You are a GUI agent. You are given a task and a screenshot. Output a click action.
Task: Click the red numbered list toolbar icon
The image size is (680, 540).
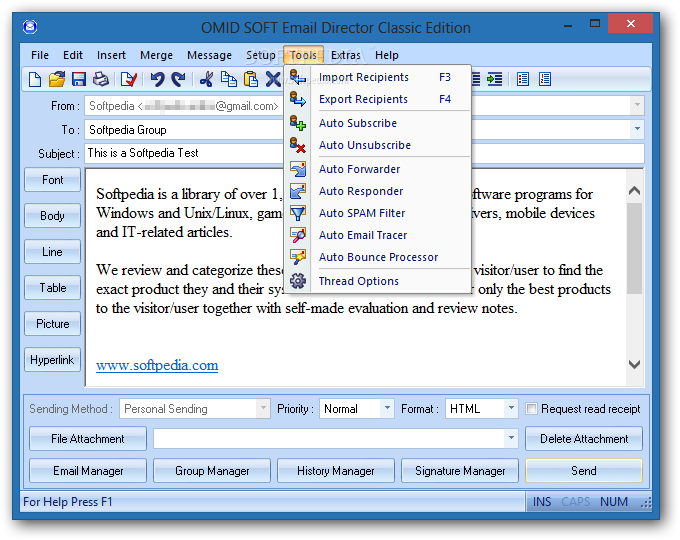(x=545, y=79)
